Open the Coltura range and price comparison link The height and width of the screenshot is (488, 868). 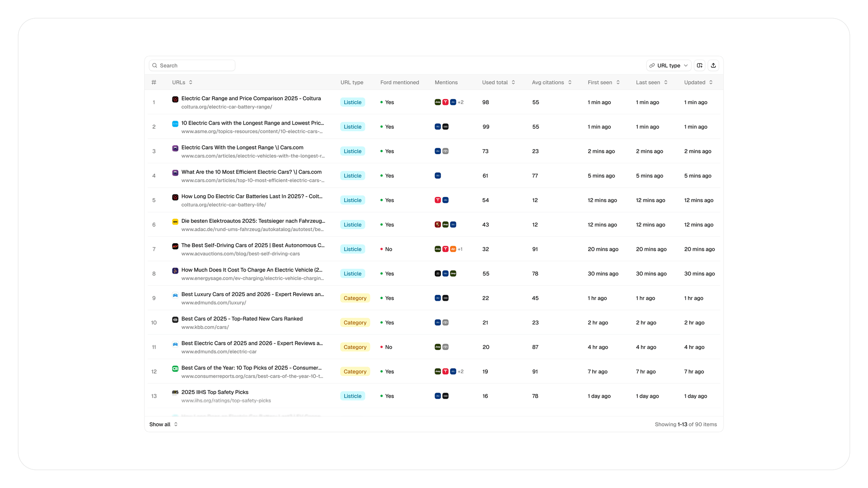click(x=251, y=98)
